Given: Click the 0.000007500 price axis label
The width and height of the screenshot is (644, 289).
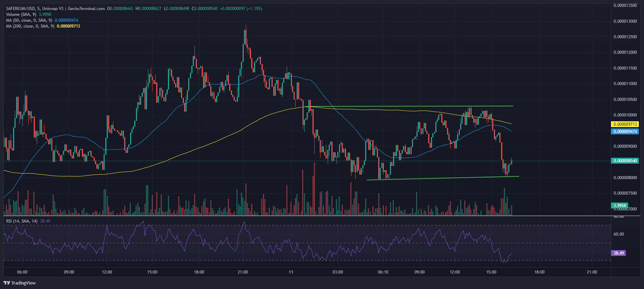Looking at the screenshot, I should 625,193.
